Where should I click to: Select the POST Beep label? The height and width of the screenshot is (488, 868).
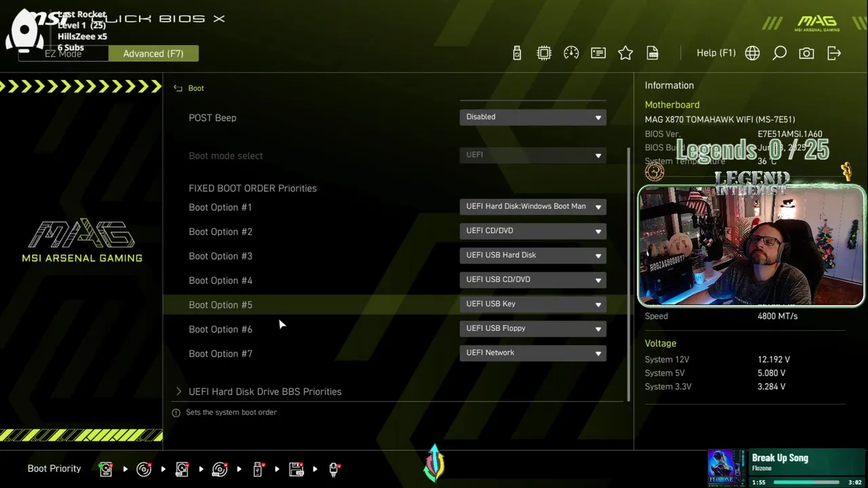click(212, 118)
